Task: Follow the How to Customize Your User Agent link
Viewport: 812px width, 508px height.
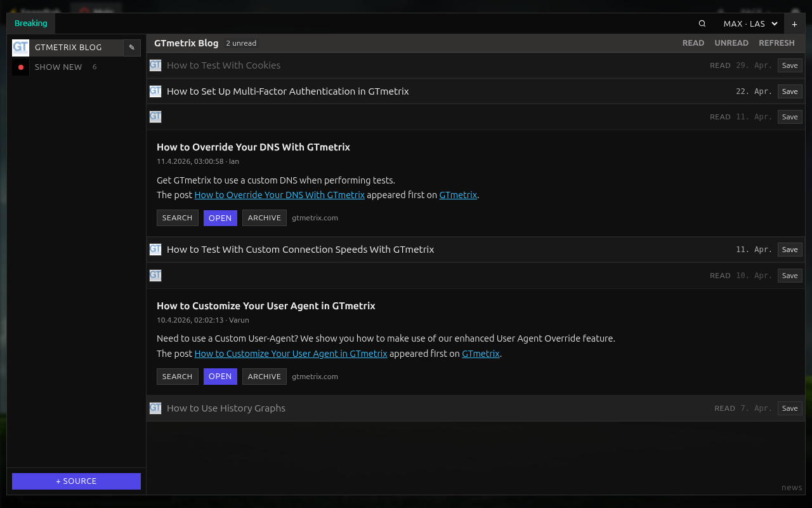Action: [x=291, y=354]
